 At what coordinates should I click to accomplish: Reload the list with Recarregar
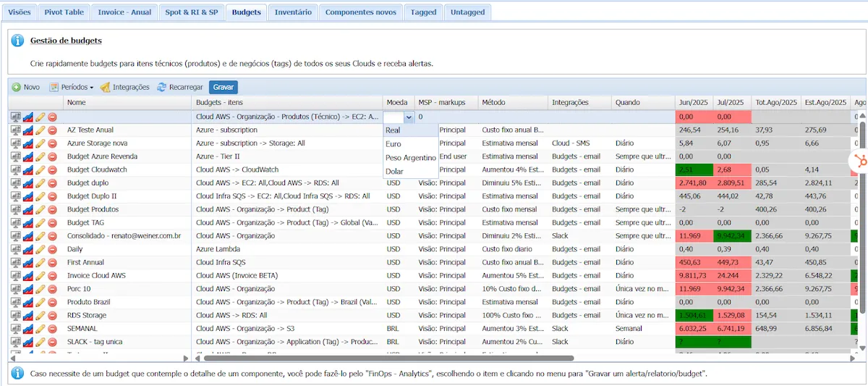tap(181, 87)
